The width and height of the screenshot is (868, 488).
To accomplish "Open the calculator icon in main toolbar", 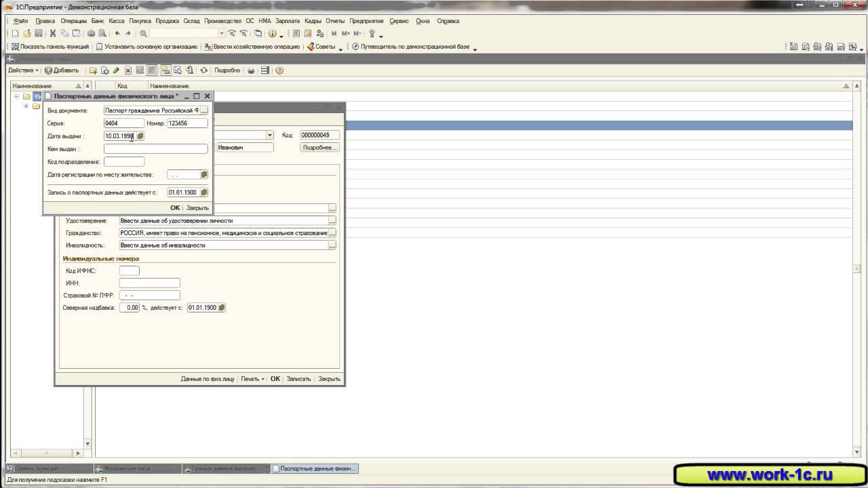I will [x=296, y=33].
